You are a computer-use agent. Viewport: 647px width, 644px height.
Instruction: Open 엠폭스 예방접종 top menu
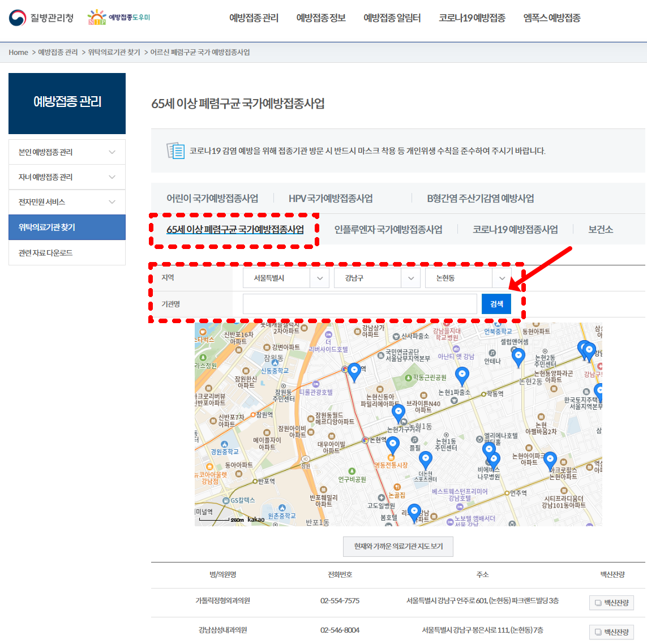point(552,18)
